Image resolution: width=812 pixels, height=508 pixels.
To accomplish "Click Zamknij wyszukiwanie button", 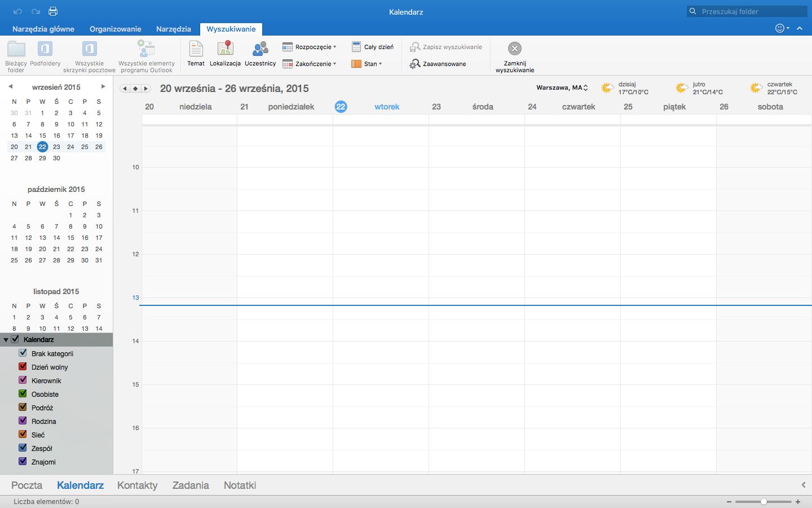I will [x=515, y=57].
